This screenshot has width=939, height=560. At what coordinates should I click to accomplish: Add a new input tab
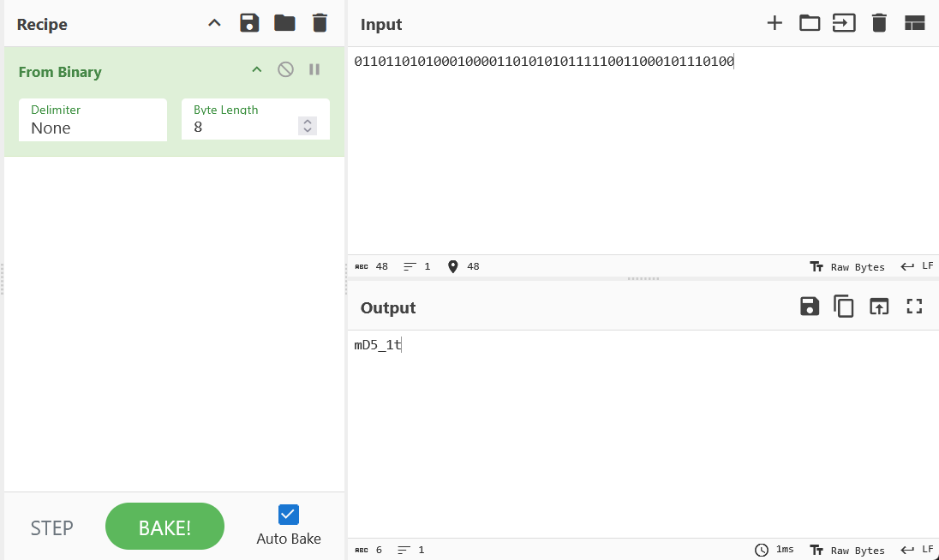775,23
